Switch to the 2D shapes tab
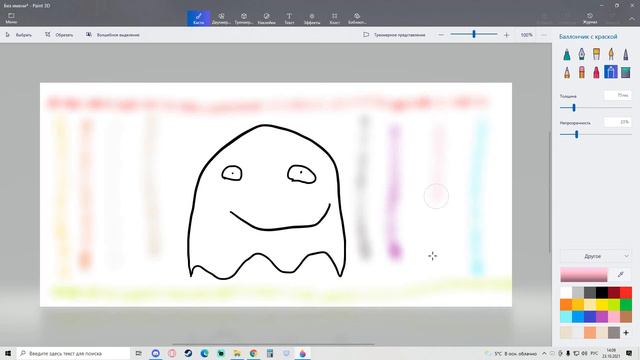The image size is (640, 360). (221, 18)
